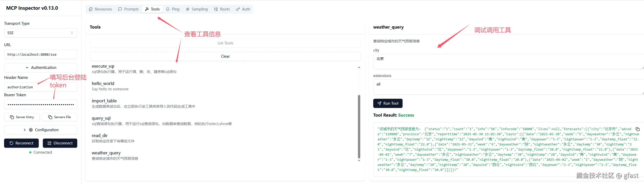The height and width of the screenshot is (185, 644).
Task: Clear the tools list with Clear button
Action: (x=225, y=56)
